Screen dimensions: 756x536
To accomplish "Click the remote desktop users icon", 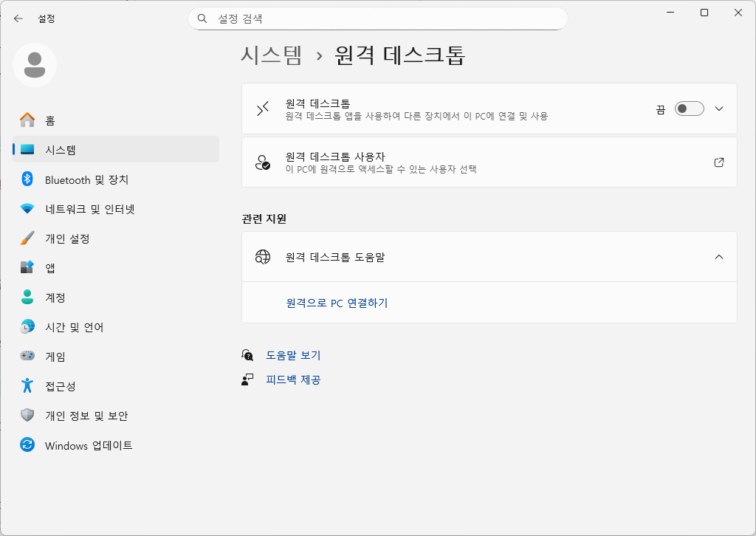I will [x=263, y=162].
